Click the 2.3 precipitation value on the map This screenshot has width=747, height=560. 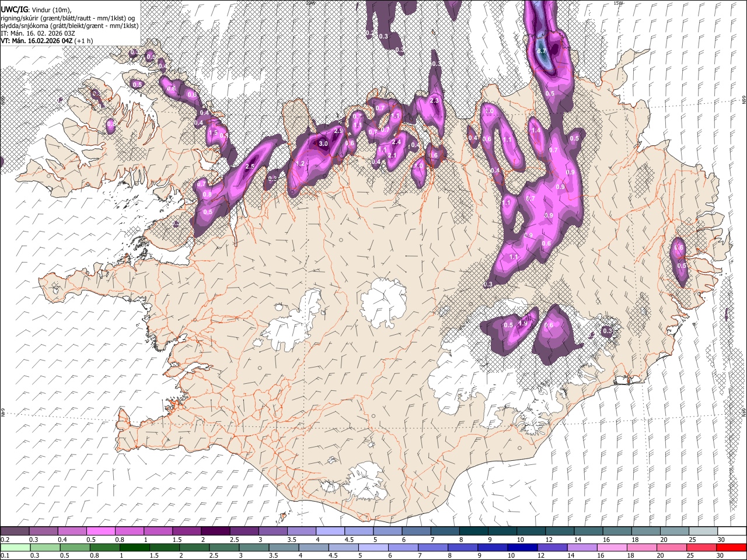pyautogui.click(x=434, y=101)
